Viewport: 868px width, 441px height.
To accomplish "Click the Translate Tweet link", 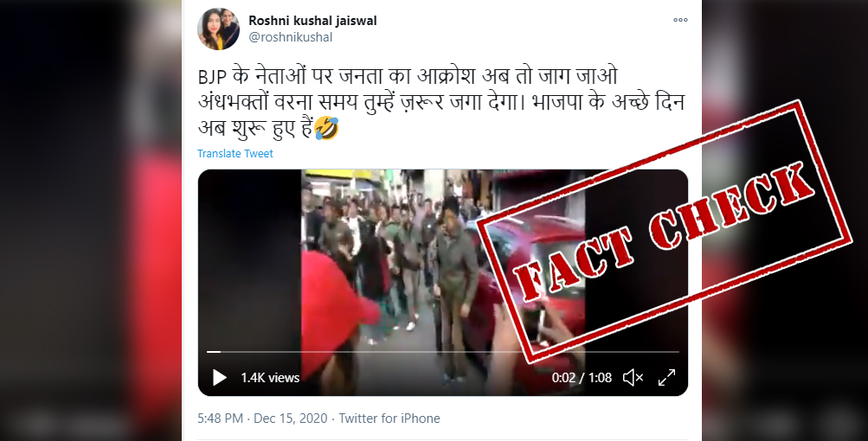I will [235, 153].
